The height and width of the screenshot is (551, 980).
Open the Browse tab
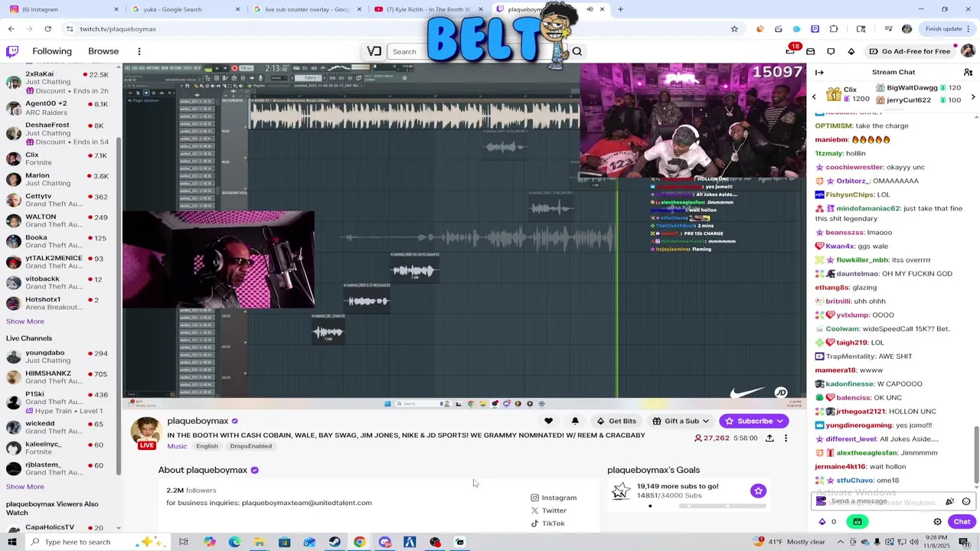click(103, 51)
